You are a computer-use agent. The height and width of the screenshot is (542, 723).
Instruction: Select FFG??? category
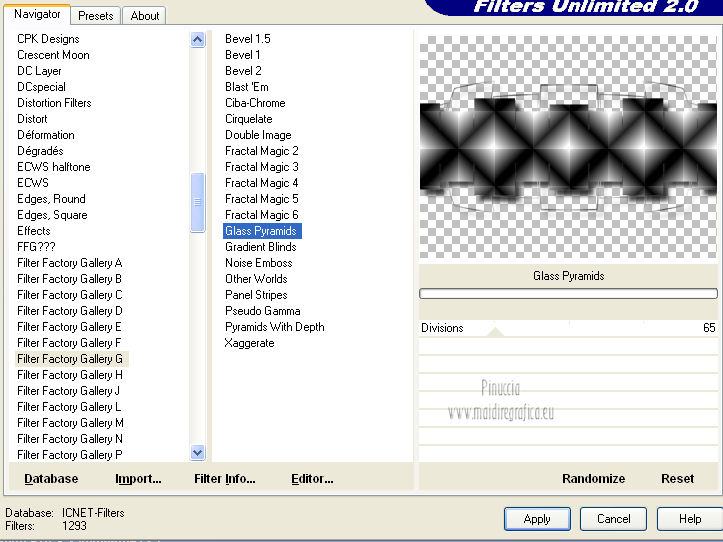[36, 247]
